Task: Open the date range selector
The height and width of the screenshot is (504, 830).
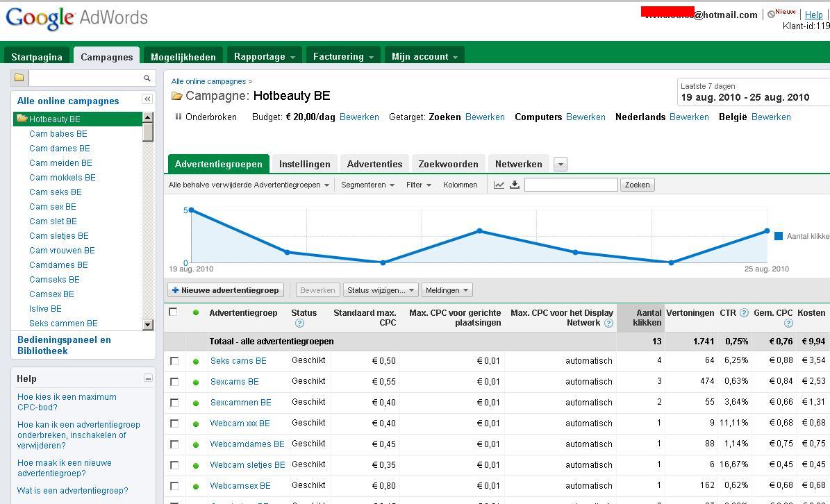Action: pyautogui.click(x=754, y=92)
